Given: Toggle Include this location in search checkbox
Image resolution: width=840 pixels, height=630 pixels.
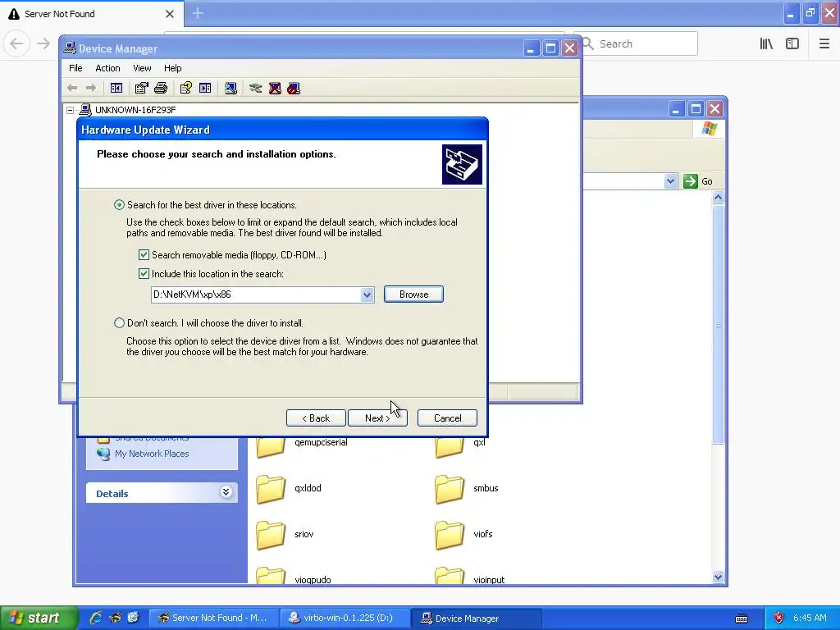Looking at the screenshot, I should tap(144, 274).
